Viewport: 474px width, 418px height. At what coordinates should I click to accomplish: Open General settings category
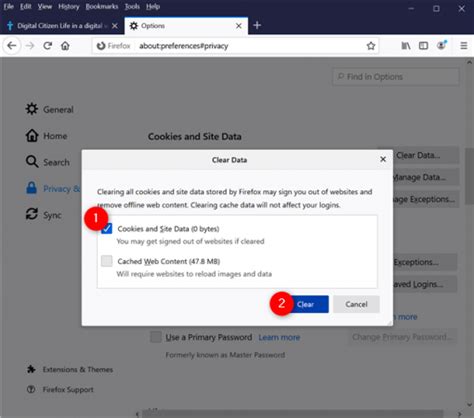point(50,109)
